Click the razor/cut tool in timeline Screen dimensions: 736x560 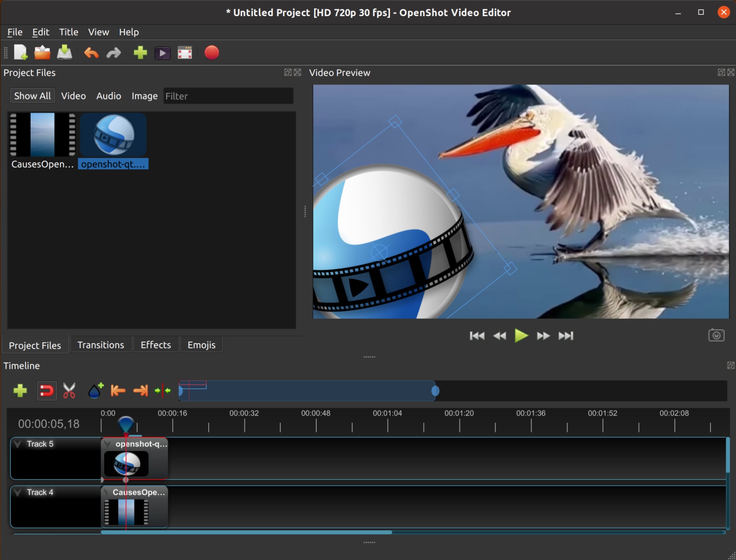(69, 390)
